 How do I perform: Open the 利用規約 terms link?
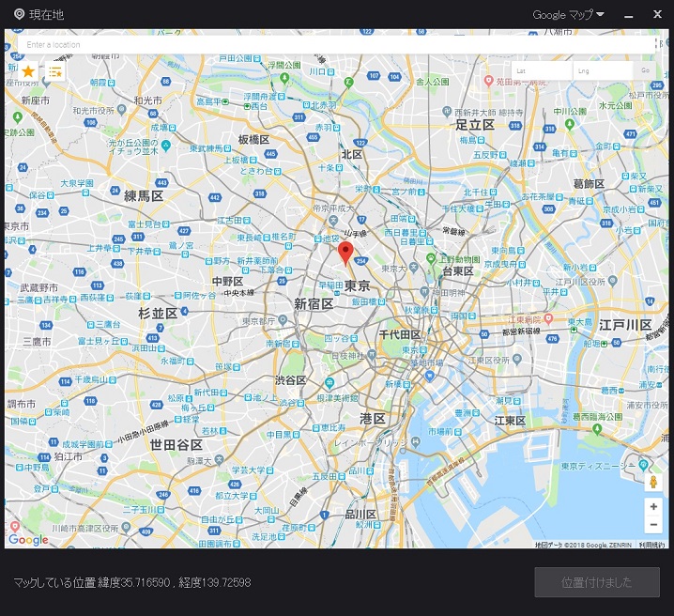(x=651, y=545)
